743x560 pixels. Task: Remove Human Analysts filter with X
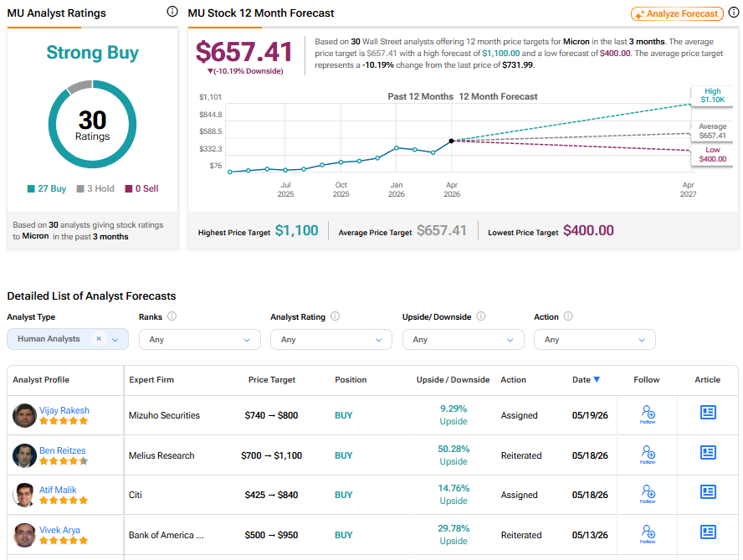(x=99, y=338)
